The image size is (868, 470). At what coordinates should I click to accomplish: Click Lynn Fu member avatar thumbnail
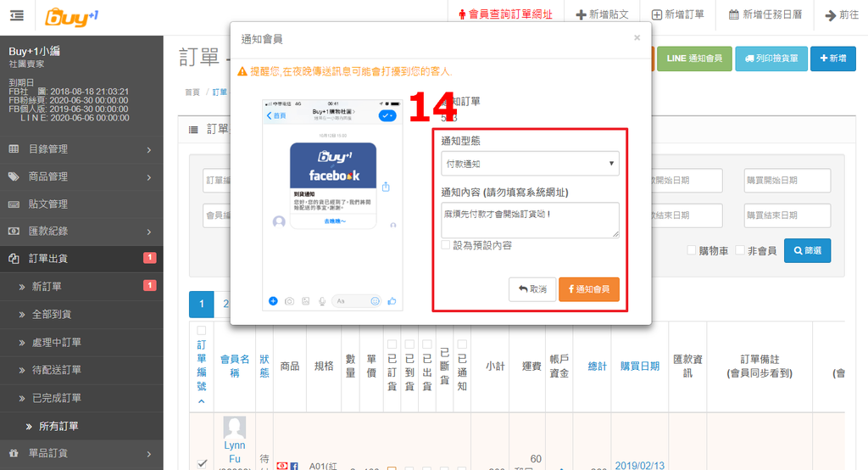tap(235, 428)
